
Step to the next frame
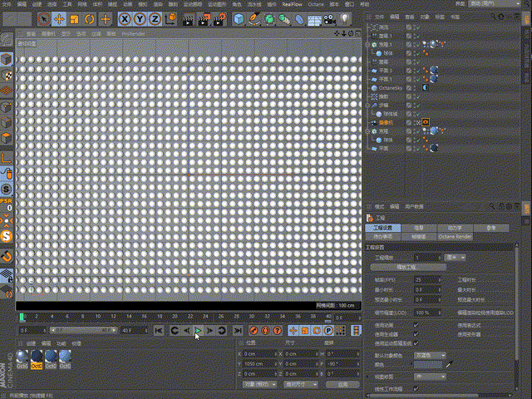[x=209, y=331]
